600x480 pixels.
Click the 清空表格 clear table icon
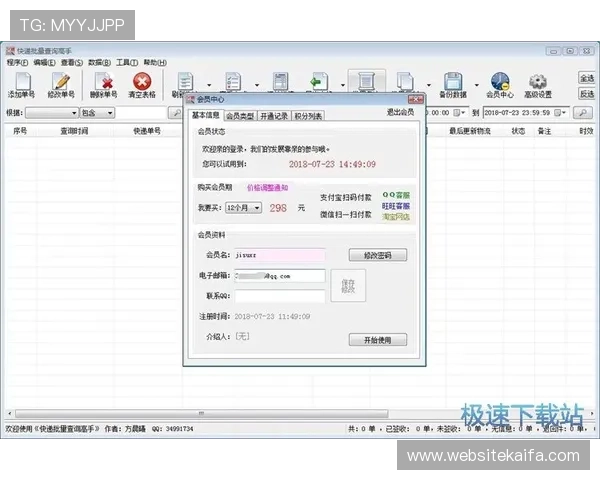coord(142,85)
